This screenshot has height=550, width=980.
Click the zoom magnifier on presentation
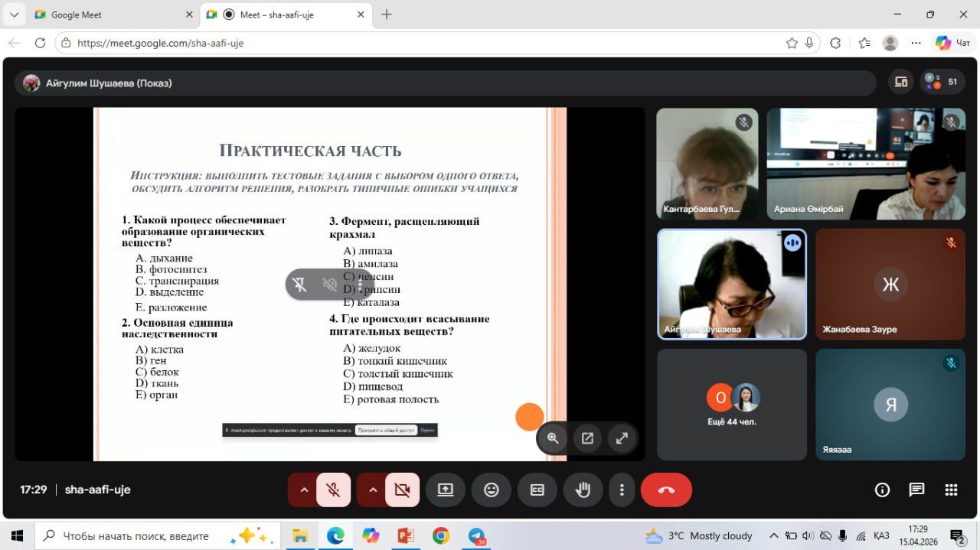tap(553, 438)
